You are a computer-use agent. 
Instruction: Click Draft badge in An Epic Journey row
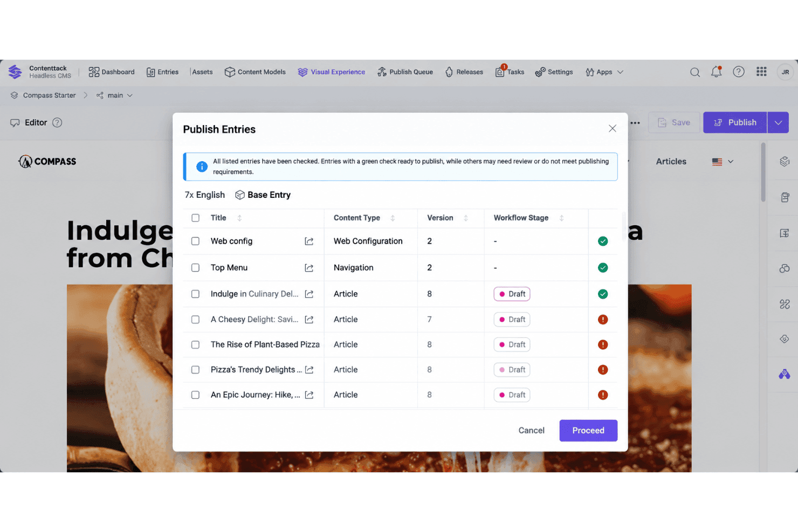512,395
